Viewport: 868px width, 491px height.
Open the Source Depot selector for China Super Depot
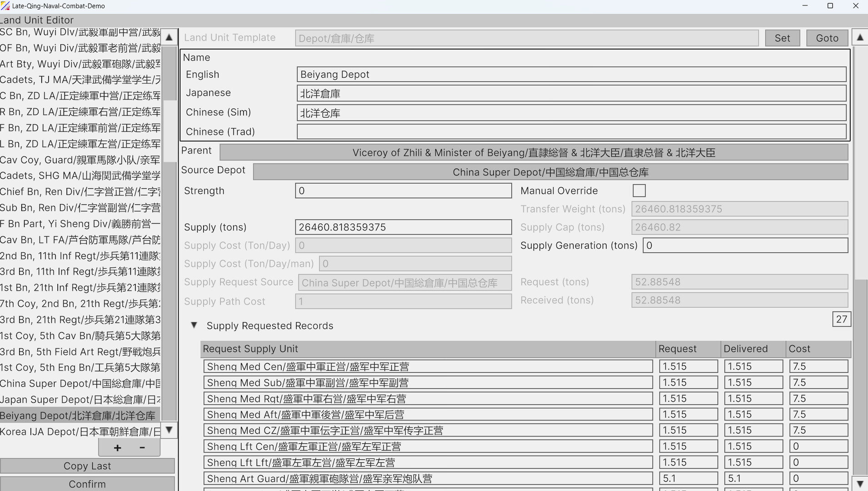(x=550, y=172)
